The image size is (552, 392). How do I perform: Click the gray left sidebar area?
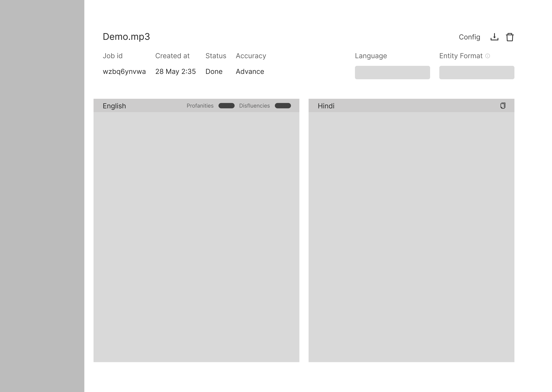(x=42, y=193)
